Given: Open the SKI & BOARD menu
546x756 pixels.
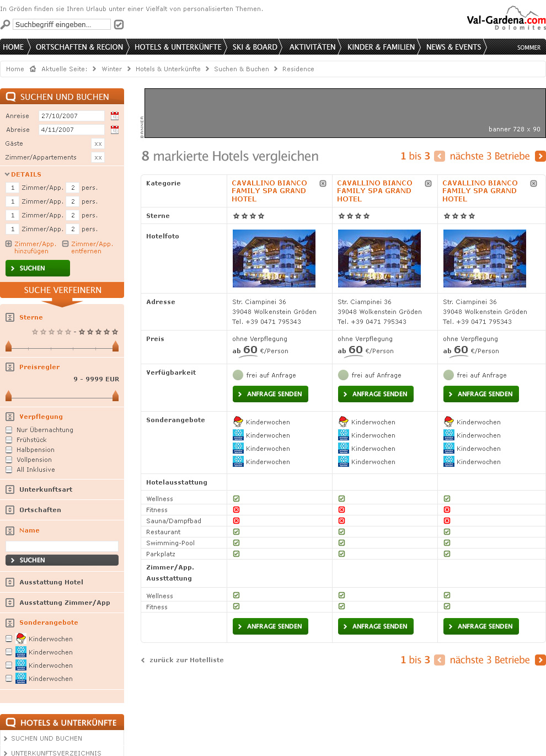Looking at the screenshot, I should 254,47.
